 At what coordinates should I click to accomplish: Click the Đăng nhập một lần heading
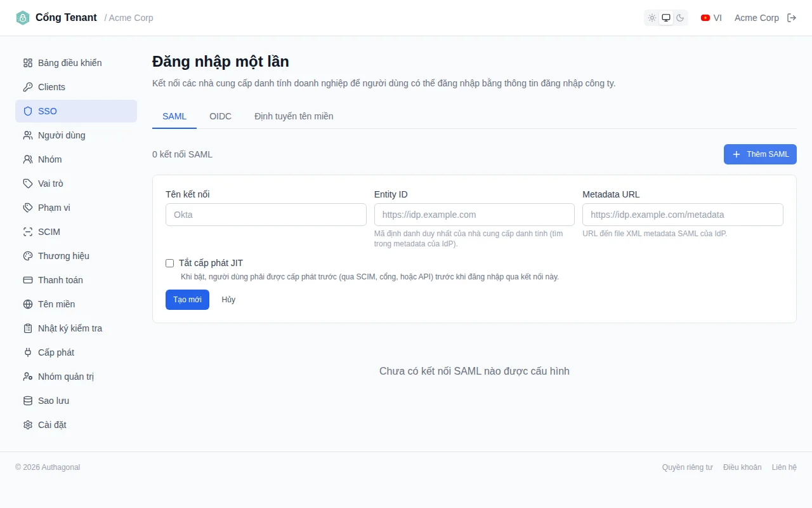point(221,62)
